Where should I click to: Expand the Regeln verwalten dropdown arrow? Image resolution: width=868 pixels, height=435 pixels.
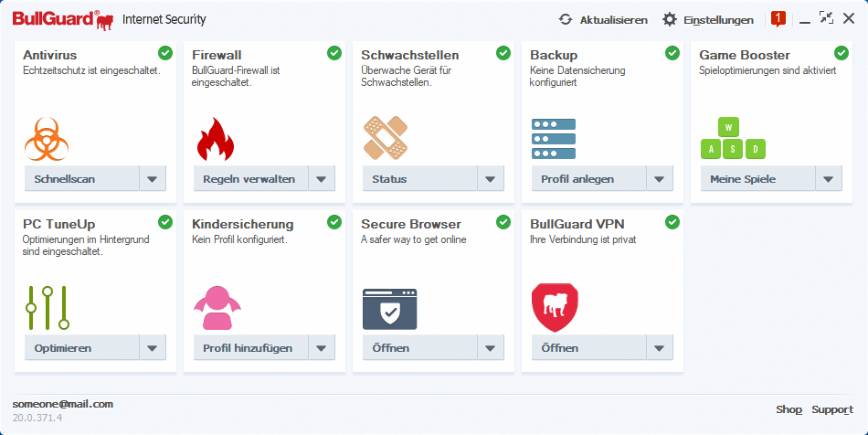coord(322,179)
